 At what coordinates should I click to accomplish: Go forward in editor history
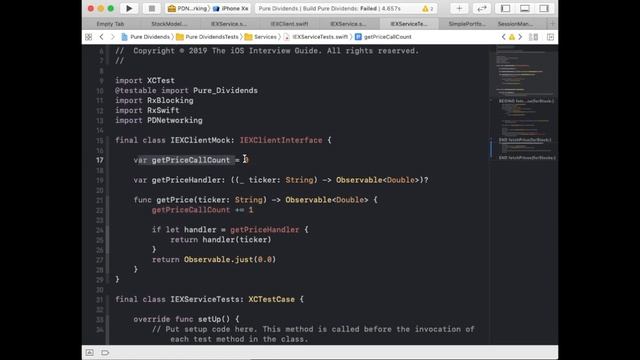click(113, 37)
